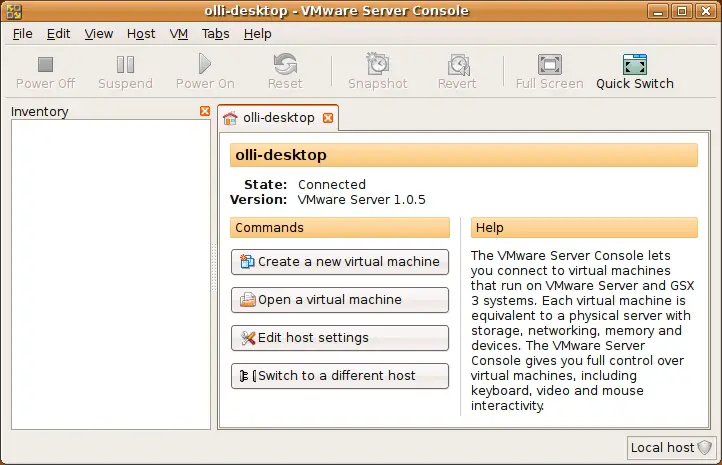Open the Tabs menu

(x=215, y=34)
